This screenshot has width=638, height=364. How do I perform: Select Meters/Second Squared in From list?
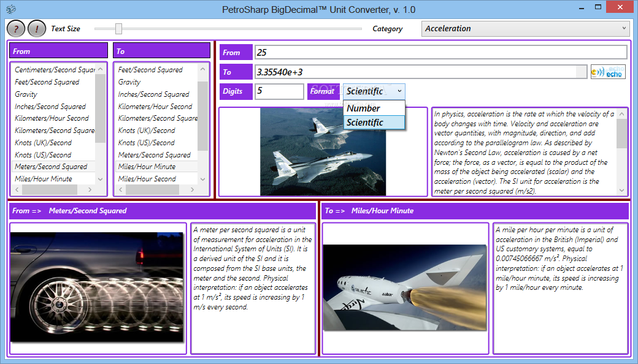(x=53, y=167)
